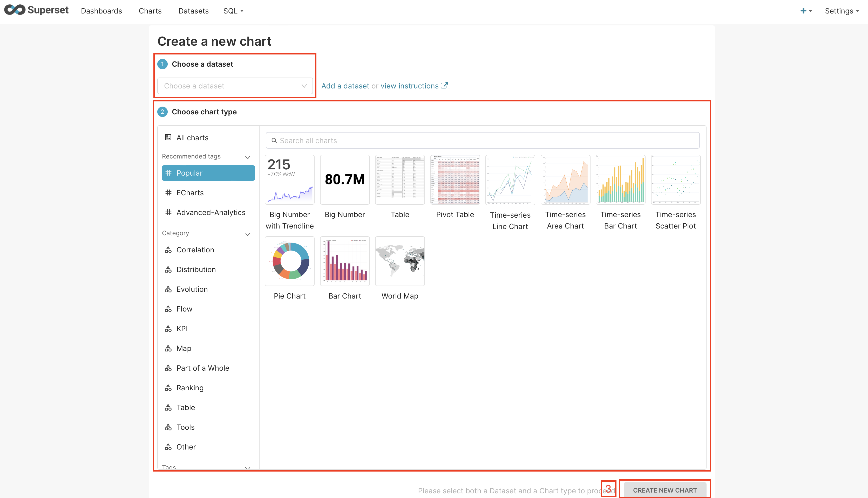Select the Table chart thumbnail
868x498 pixels.
400,180
